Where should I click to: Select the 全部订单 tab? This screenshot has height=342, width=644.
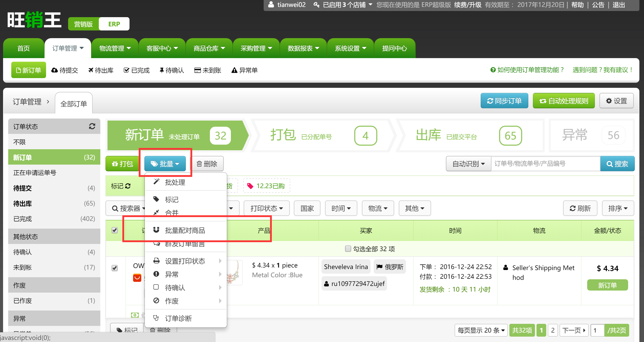[74, 103]
